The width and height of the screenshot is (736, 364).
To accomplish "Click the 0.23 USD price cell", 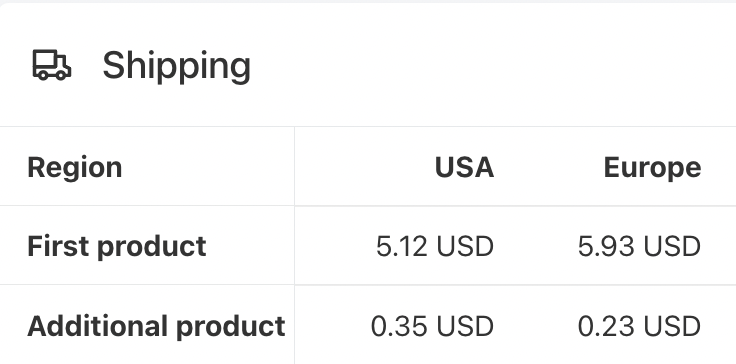I will coord(639,326).
